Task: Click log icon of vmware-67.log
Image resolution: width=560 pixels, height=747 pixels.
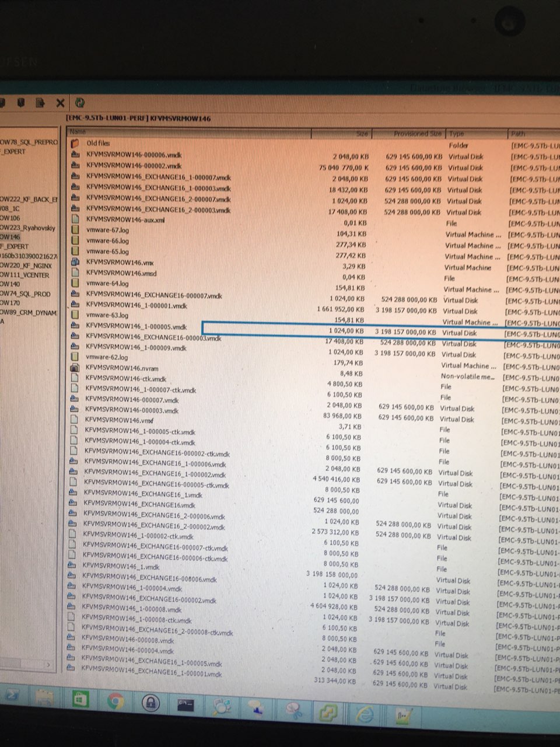Action: tap(75, 230)
